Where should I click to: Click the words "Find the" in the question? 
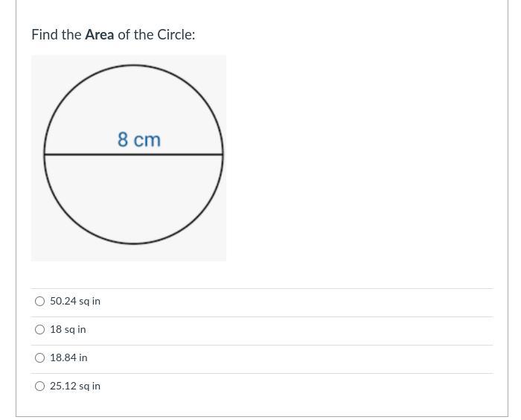tap(56, 35)
